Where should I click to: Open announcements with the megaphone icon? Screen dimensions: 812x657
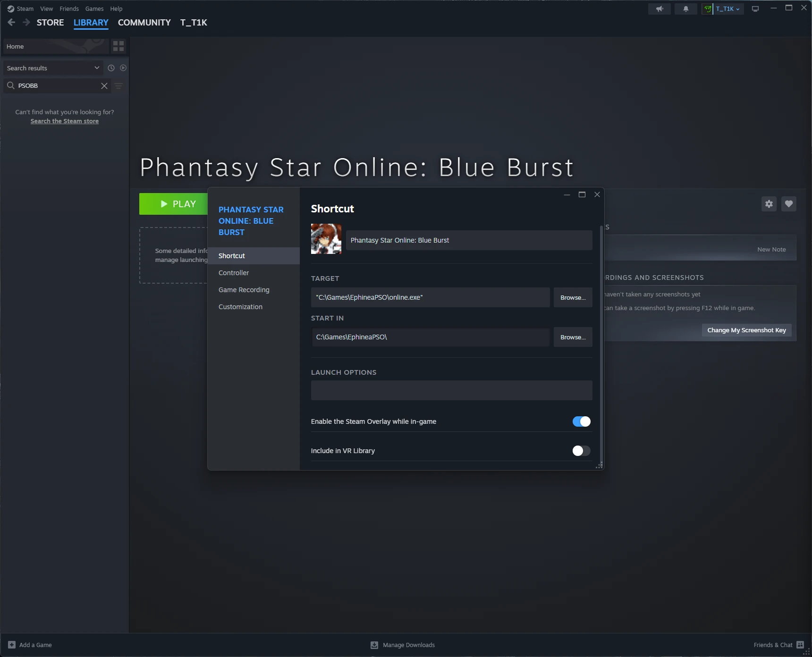click(660, 8)
